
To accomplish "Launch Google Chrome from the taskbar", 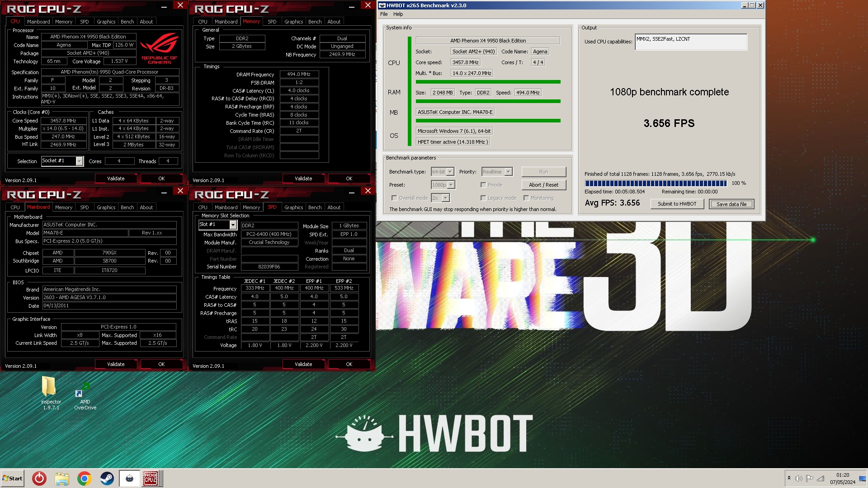I will 85,479.
